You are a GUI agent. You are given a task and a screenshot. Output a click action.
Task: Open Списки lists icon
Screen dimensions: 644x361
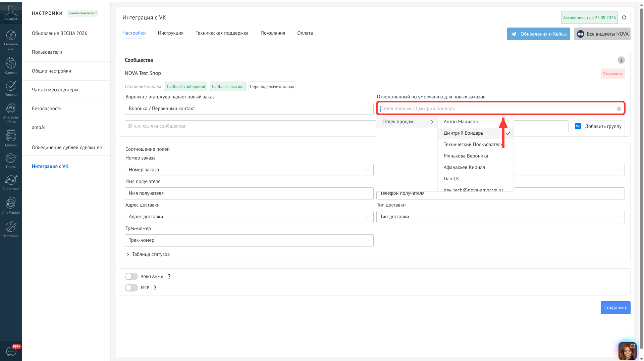(x=11, y=138)
